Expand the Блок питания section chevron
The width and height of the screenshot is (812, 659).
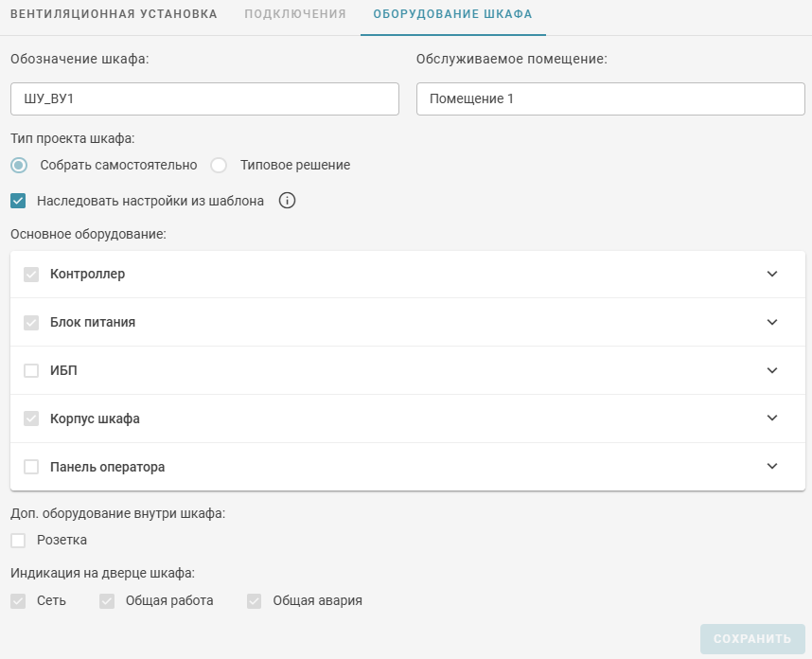tap(772, 322)
